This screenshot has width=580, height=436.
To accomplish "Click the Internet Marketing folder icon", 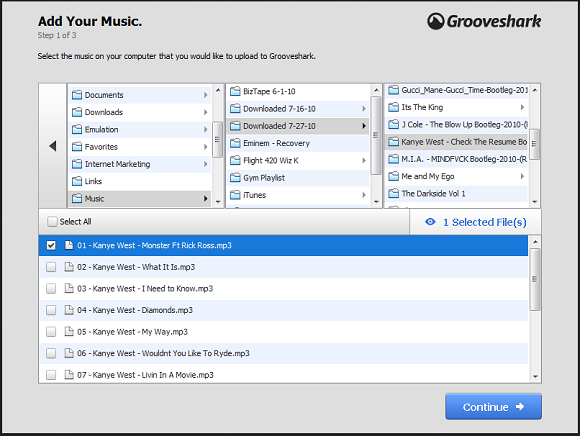I will point(77,164).
